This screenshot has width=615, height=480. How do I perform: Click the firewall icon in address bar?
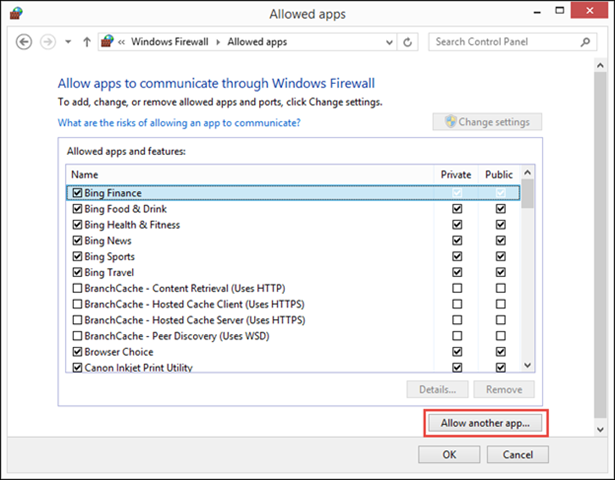click(x=107, y=41)
